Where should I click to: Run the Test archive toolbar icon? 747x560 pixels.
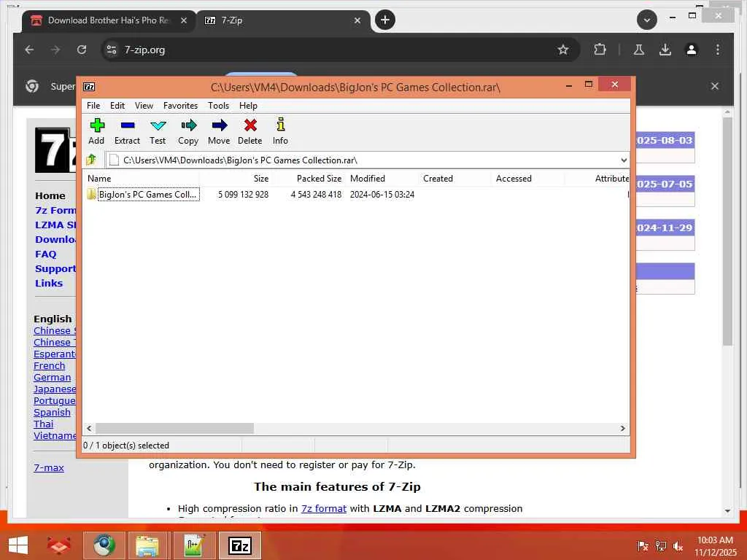158,125
